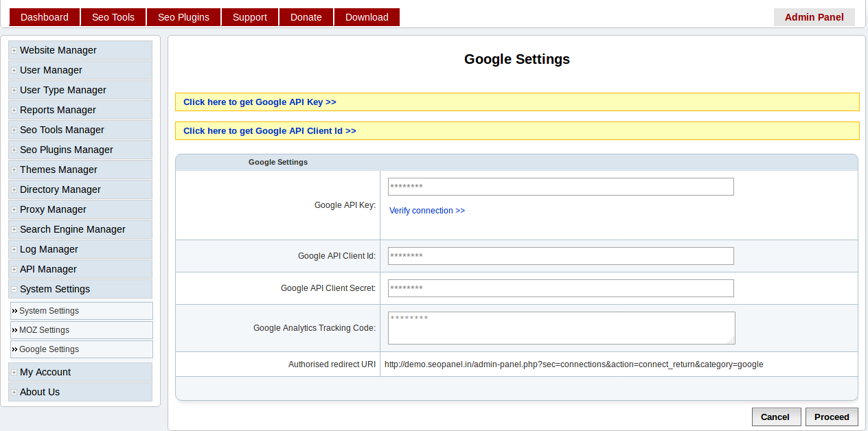Screen dimensions: 868x431
Task: Select the Website Manager menu label
Action: coord(58,51)
